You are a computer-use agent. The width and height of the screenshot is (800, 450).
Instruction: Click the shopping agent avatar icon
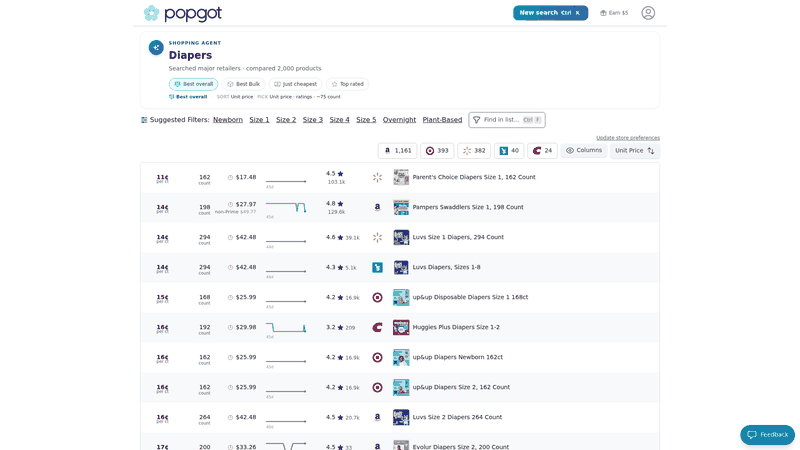156,47
